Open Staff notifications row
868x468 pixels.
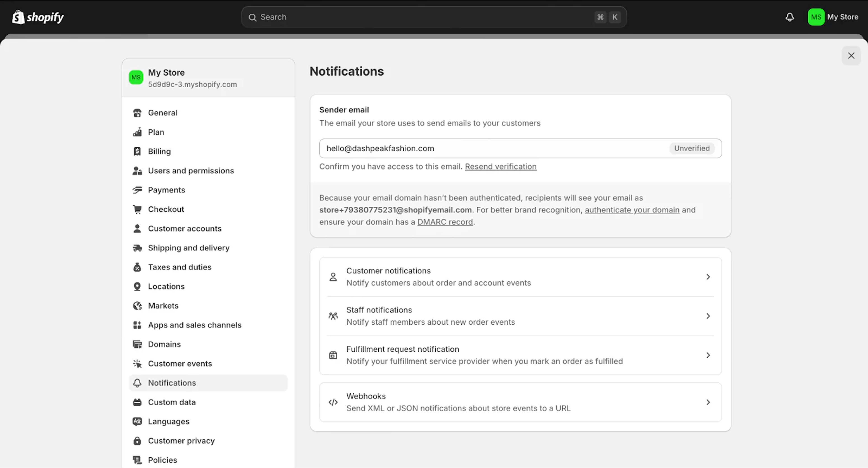pos(520,316)
